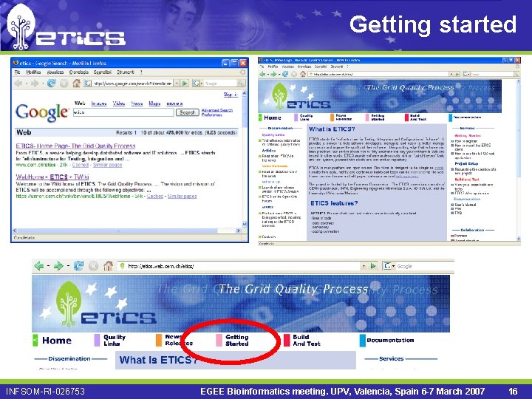This screenshot has width=532, height=399.
Task: Click Google search box in enlarged bottom toolbar
Action: (424, 266)
